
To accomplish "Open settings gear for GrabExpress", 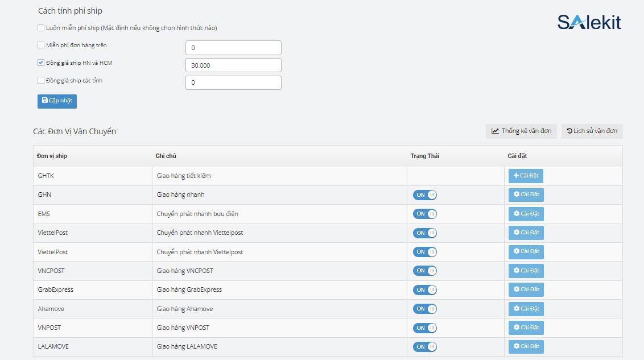I will tap(526, 289).
